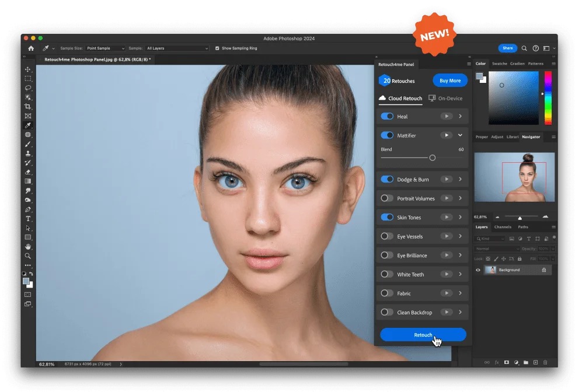
Task: Select the Lasso tool
Action: 28,88
